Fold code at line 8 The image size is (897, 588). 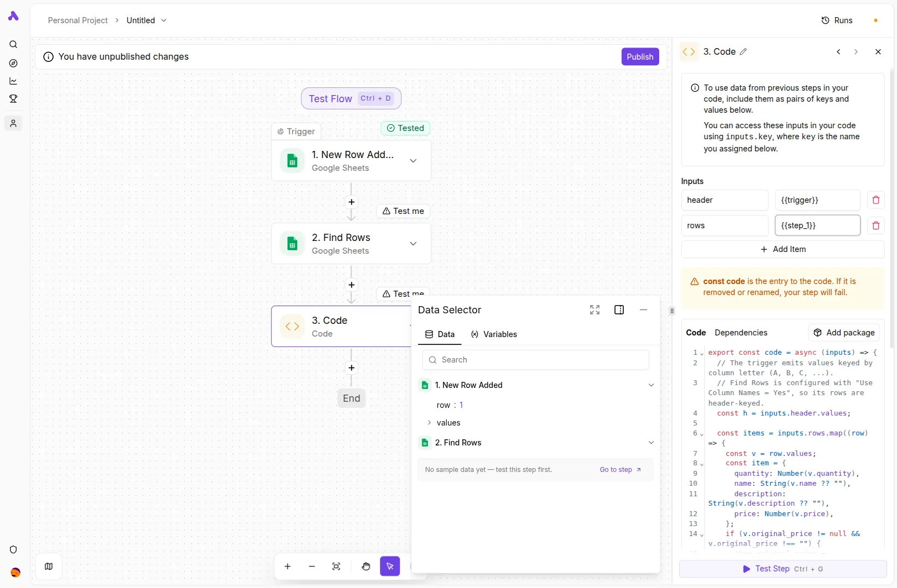(702, 464)
